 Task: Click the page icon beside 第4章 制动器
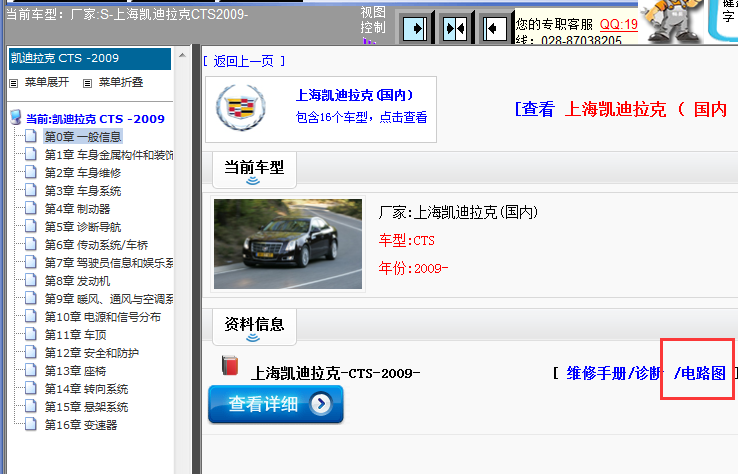pyautogui.click(x=31, y=208)
